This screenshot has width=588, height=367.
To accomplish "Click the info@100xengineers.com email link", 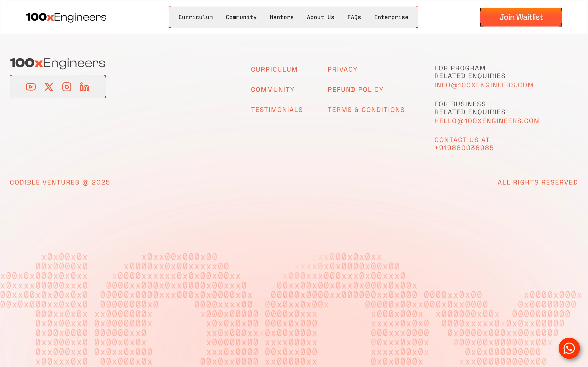I will (484, 85).
